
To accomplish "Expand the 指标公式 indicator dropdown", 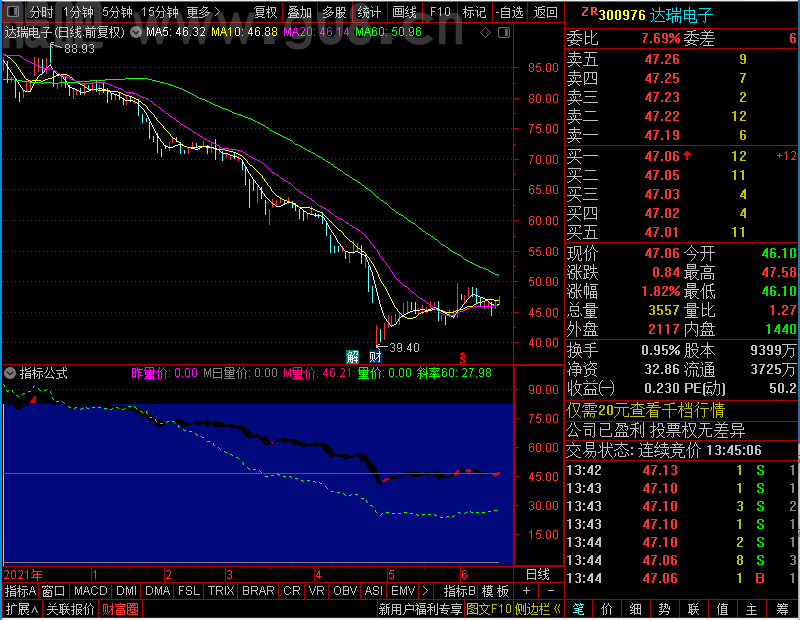I will [x=10, y=373].
